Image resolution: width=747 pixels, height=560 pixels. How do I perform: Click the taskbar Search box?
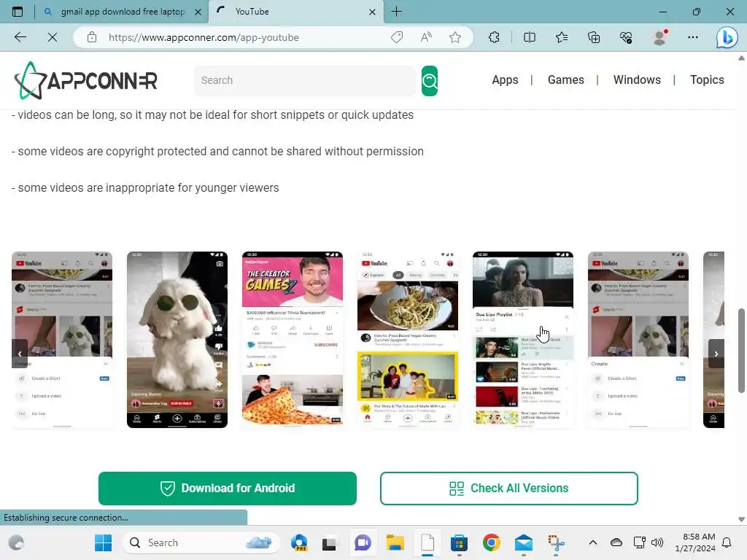201,542
